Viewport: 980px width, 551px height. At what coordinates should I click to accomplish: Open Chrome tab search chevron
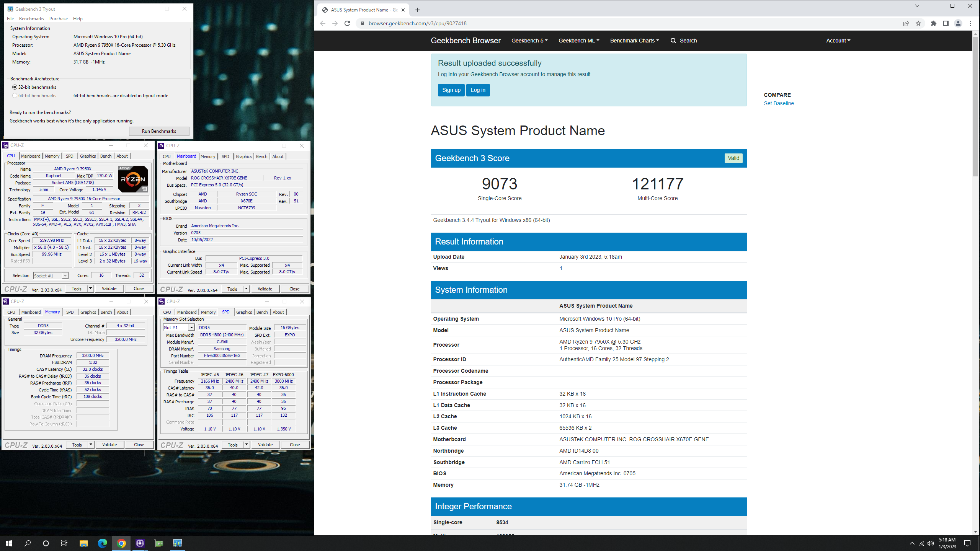point(917,6)
